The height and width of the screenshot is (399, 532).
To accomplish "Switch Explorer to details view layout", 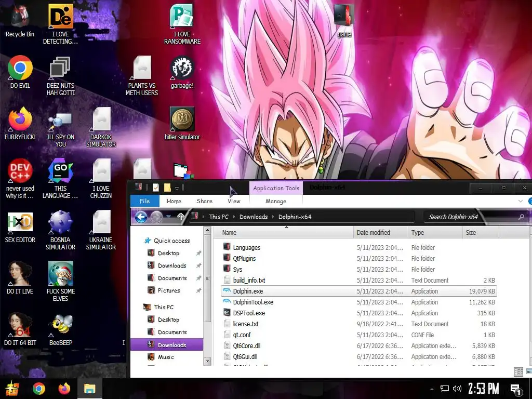I will tap(518, 371).
